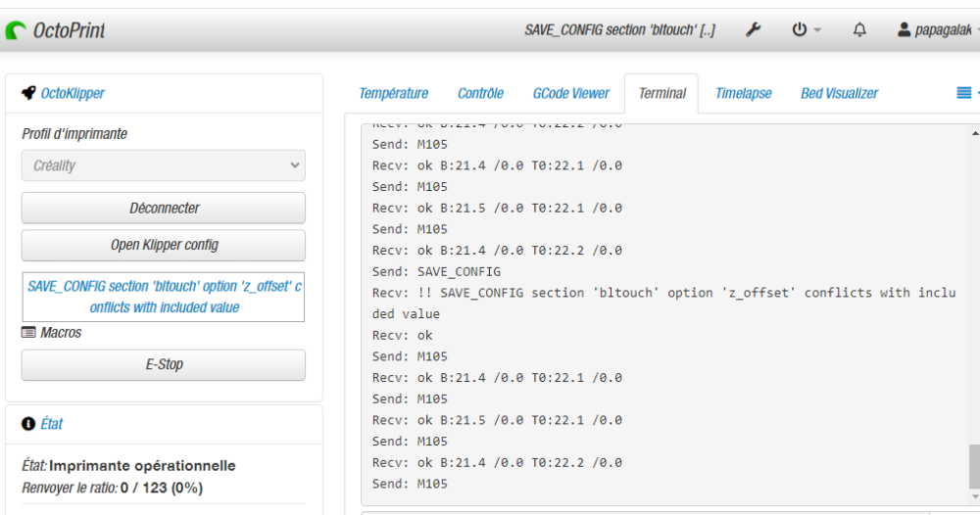Click terminal scrollbar up arrow
The width and height of the screenshot is (980, 515).
pyautogui.click(x=974, y=133)
